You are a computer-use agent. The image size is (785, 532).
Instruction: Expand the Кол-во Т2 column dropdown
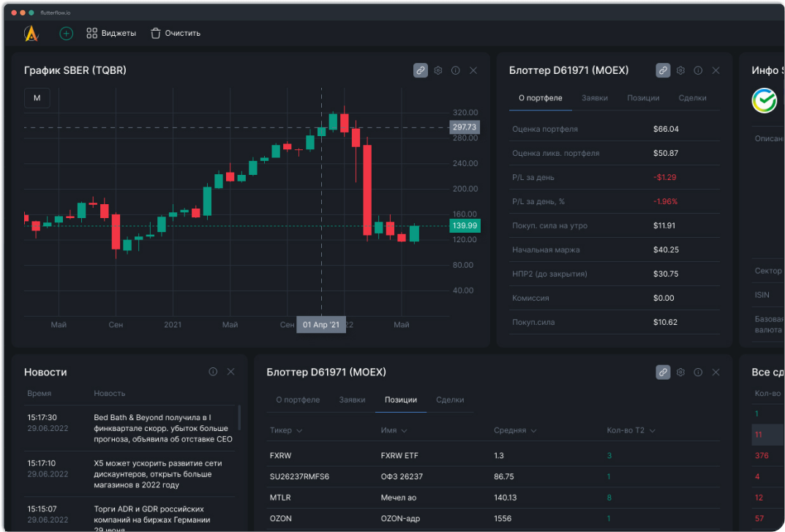[653, 431]
